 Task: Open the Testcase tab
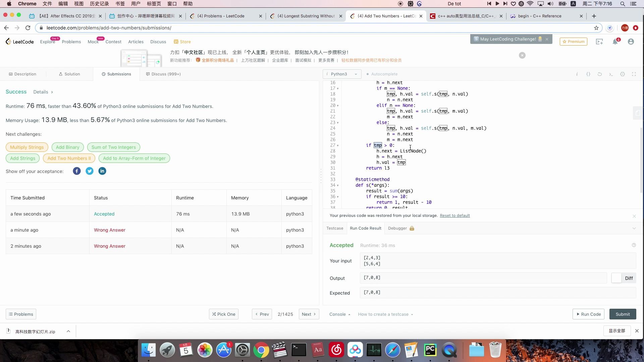[x=334, y=228]
